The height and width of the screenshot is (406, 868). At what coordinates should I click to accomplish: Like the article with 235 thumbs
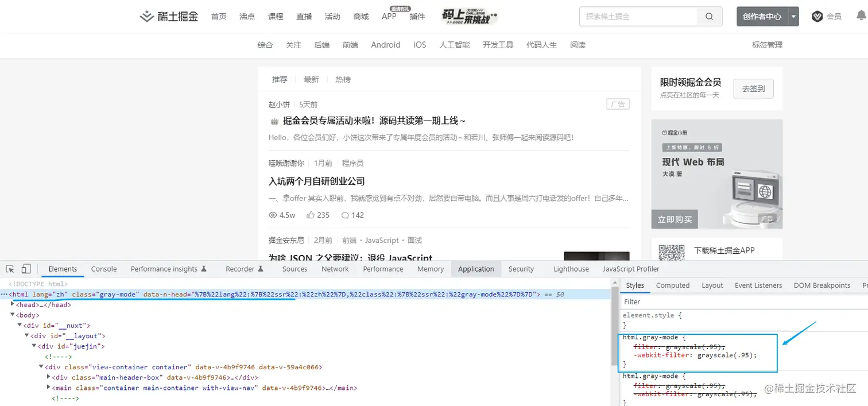[311, 215]
